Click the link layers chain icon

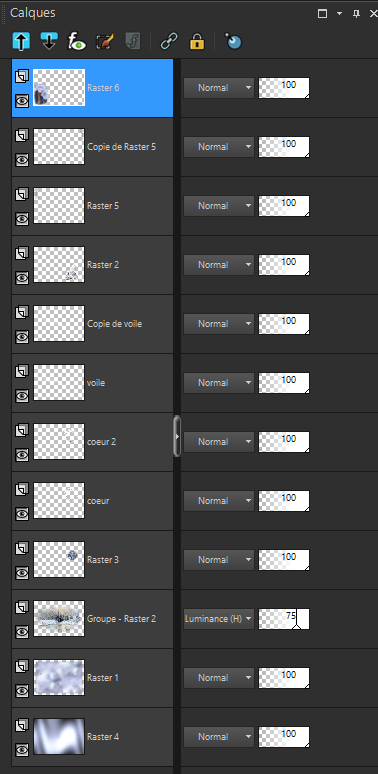point(169,41)
